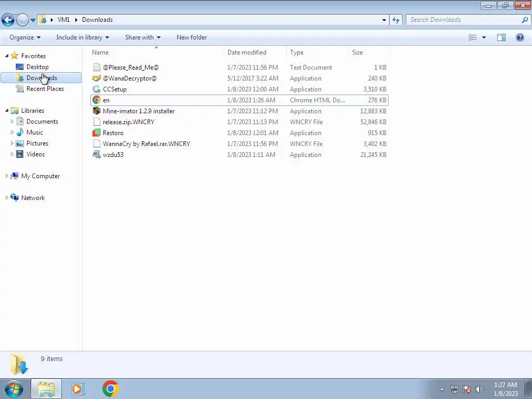Screen dimensions: 532x399
Task: Open Help via the question mark icon
Action: click(x=520, y=37)
